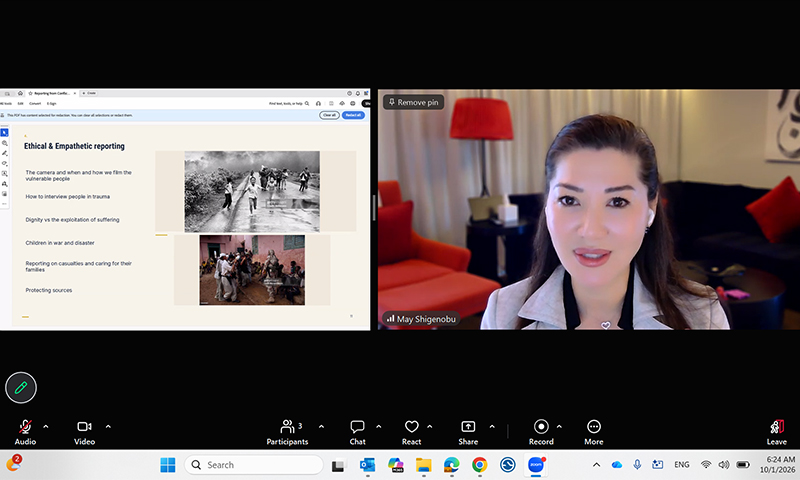Screen dimensions: 800x480
Task: Select the arrow selection tool in Acrobat sidebar
Action: (x=4, y=133)
